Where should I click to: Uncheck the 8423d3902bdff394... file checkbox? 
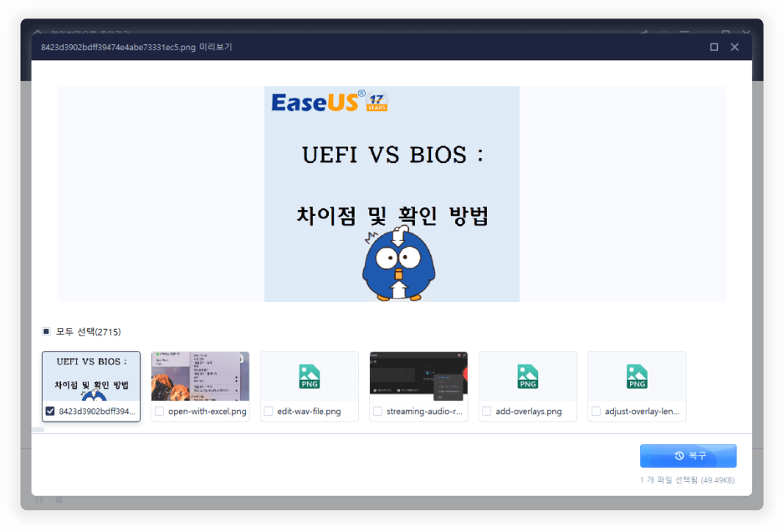pyautogui.click(x=50, y=411)
